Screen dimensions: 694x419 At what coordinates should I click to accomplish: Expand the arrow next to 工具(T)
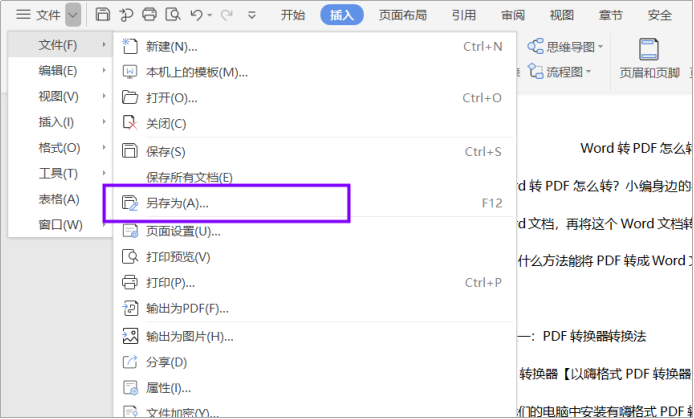tap(104, 173)
